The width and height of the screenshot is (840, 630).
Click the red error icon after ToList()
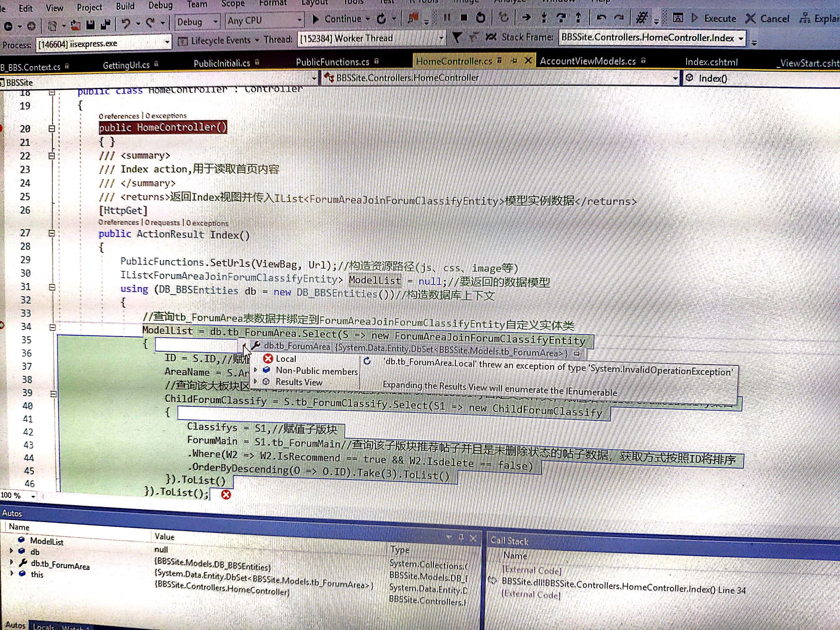226,495
